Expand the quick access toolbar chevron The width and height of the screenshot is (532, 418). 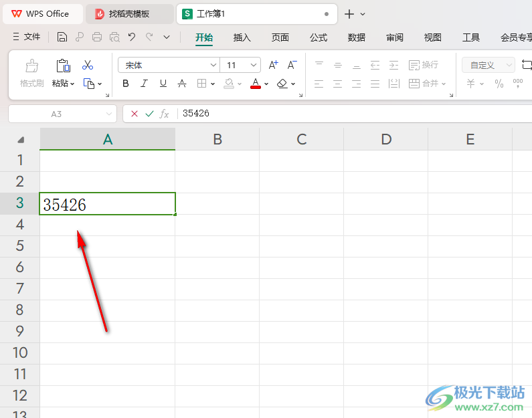167,37
